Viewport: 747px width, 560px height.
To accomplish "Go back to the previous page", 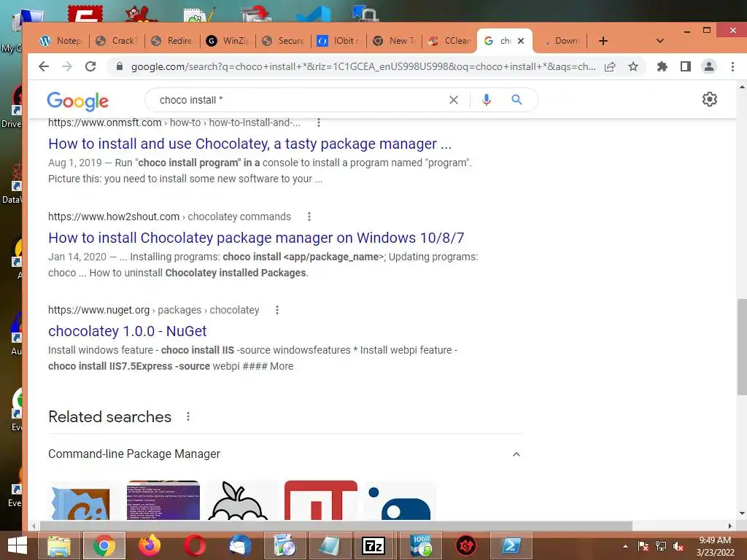I will tap(44, 66).
